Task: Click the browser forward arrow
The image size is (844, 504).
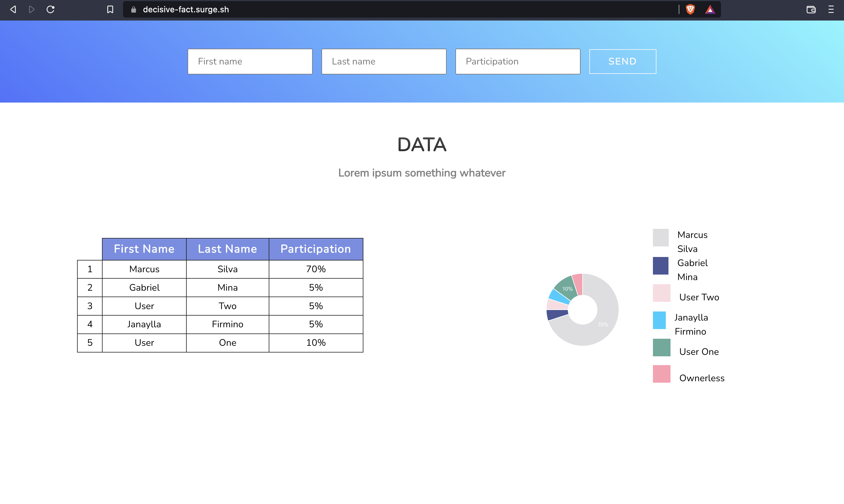Action: tap(32, 9)
